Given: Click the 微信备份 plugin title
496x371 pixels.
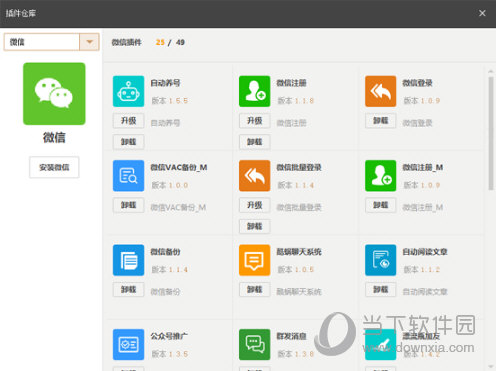Looking at the screenshot, I should coord(165,252).
